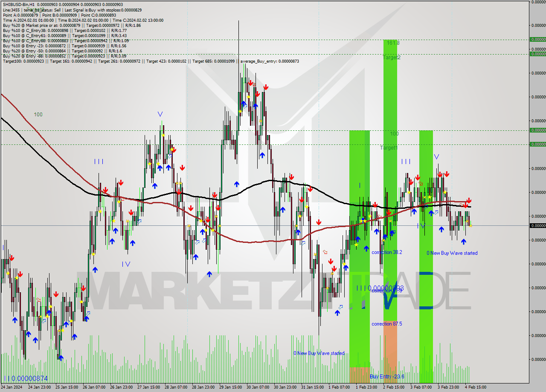
Task: Click '0 New Buy Wave started' near 3 Feb
Action: (x=452, y=253)
